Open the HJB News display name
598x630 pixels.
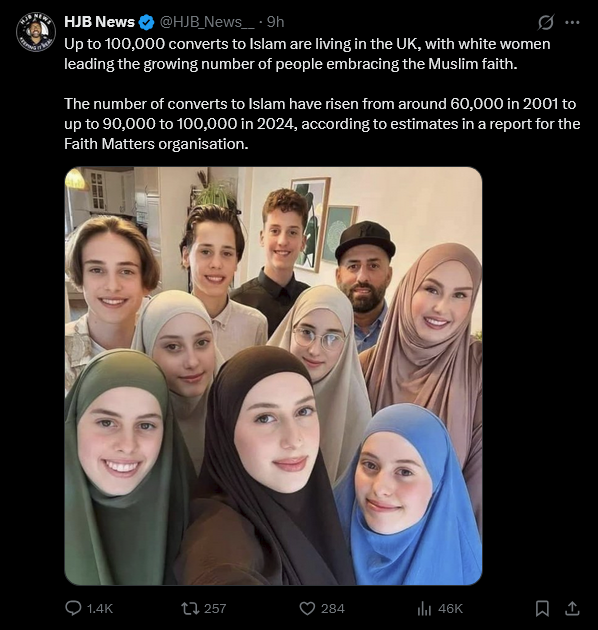coord(99,22)
